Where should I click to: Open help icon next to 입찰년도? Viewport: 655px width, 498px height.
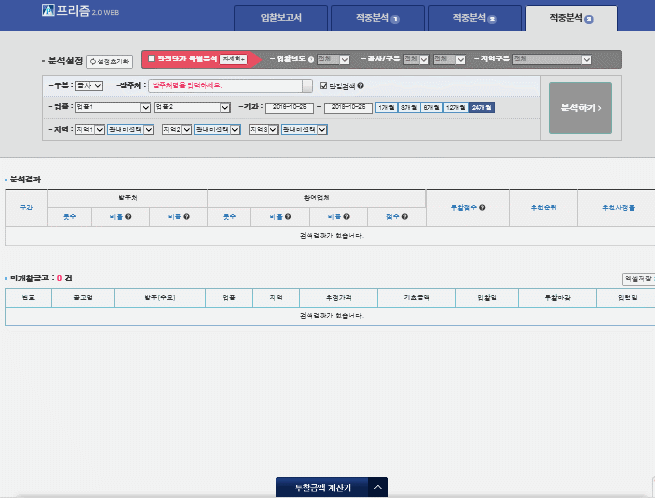coord(311,59)
